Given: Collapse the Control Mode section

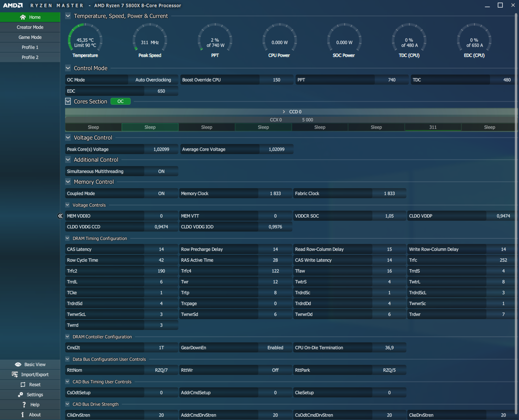Looking at the screenshot, I should pos(68,68).
